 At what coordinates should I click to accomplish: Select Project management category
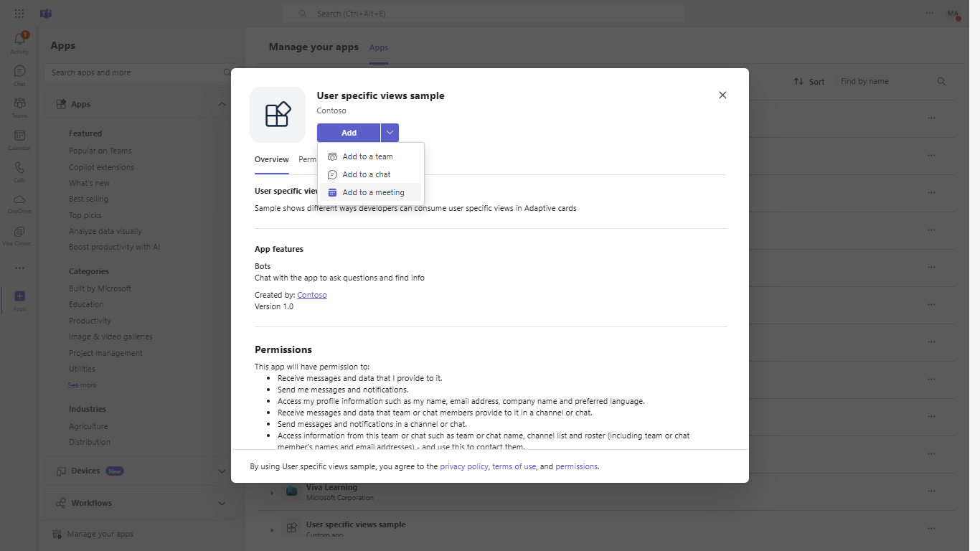click(x=105, y=353)
